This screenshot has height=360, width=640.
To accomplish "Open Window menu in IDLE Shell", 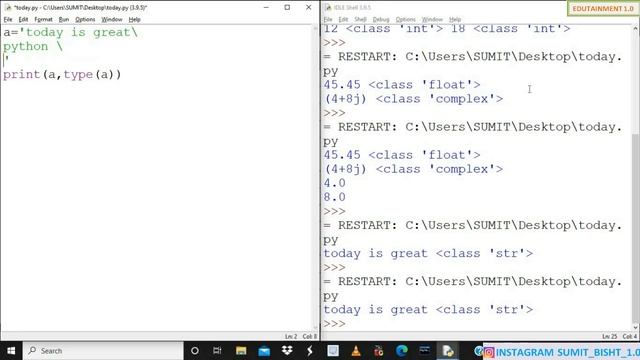I will tap(432, 19).
